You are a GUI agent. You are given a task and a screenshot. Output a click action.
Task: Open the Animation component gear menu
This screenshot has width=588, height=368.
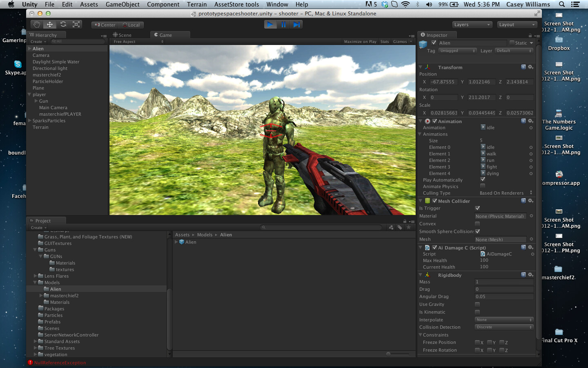pyautogui.click(x=530, y=121)
